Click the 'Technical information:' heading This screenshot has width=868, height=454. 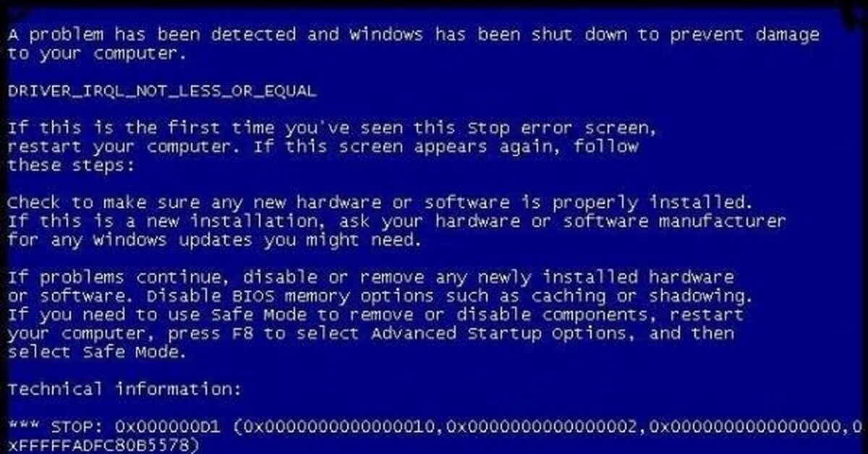(x=124, y=390)
